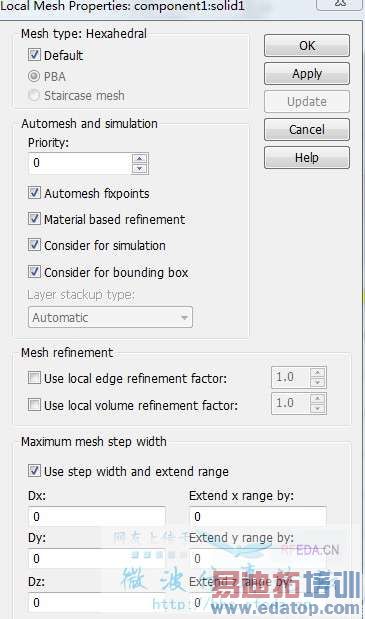Disable Material based refinement
The height and width of the screenshot is (619, 365).
click(34, 219)
